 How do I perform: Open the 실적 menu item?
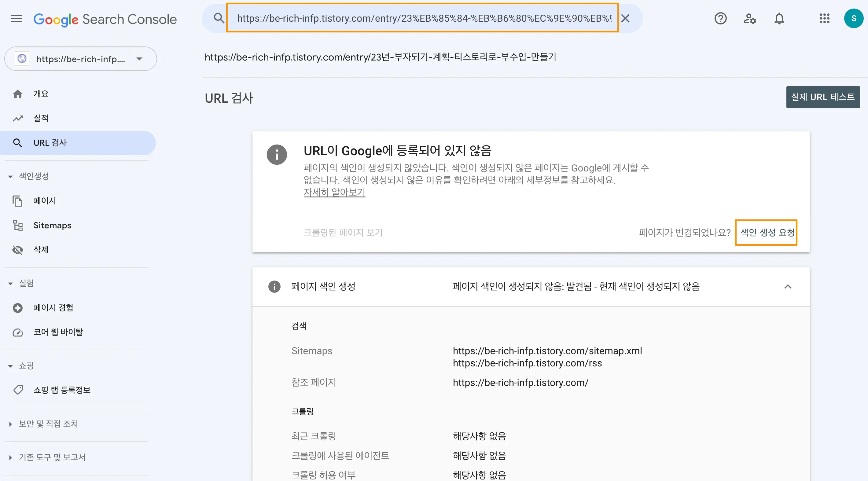pos(78,118)
